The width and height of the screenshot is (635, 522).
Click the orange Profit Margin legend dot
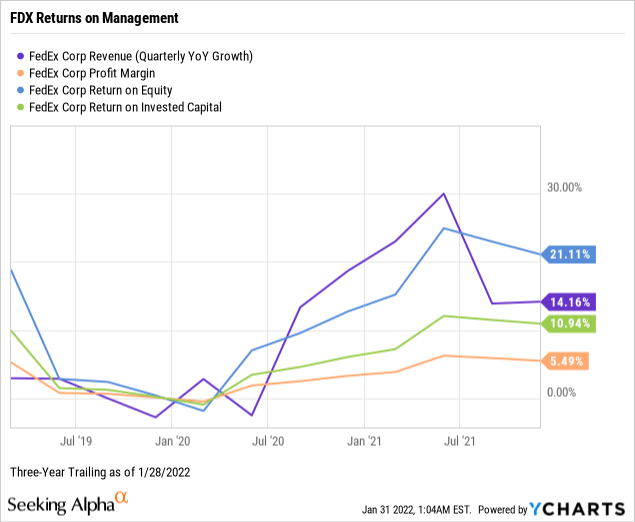[x=21, y=73]
